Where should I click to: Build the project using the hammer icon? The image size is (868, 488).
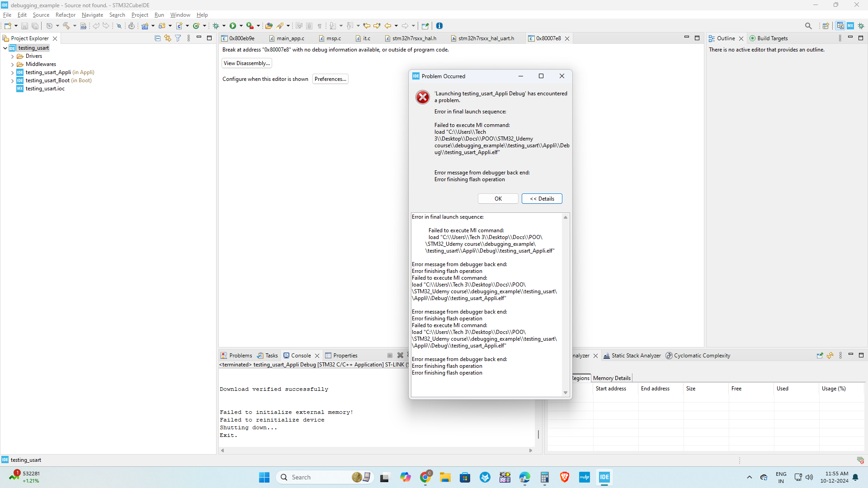(67, 26)
